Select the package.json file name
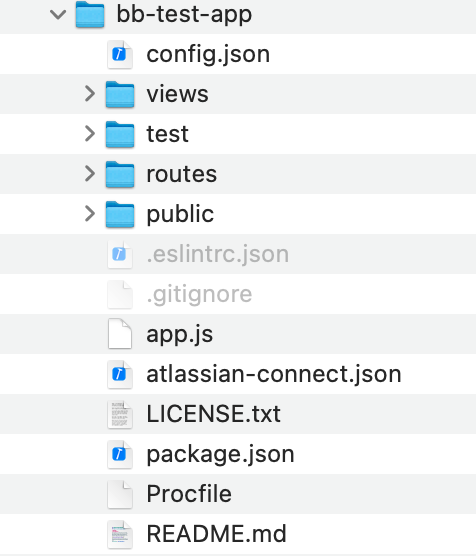Screen dimensions: 476x556 [220, 455]
